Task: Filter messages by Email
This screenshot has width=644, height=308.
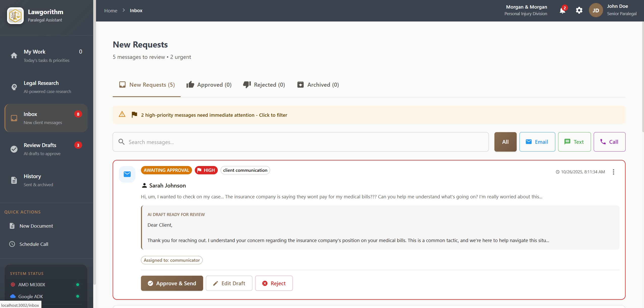Action: (x=537, y=142)
